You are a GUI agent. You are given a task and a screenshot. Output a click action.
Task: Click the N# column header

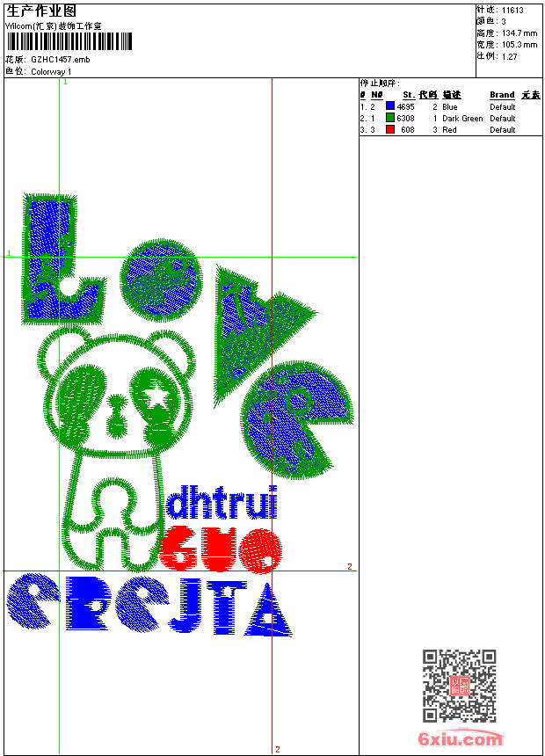click(377, 95)
